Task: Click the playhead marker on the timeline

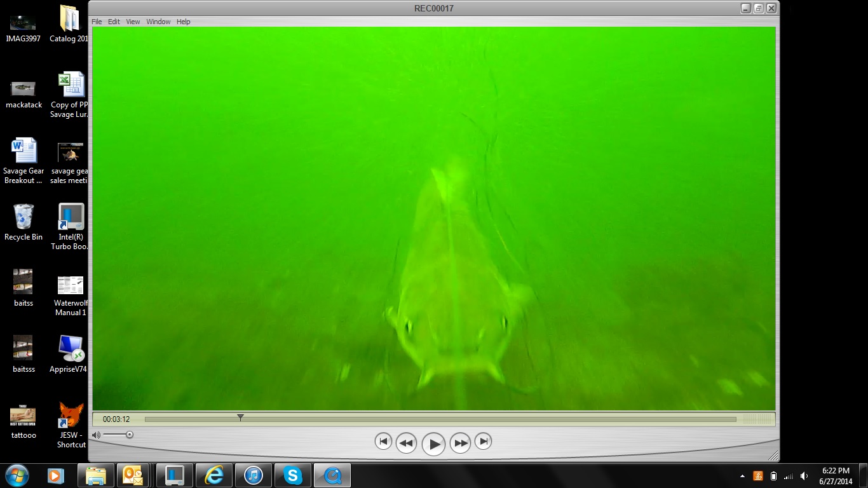Action: click(240, 417)
